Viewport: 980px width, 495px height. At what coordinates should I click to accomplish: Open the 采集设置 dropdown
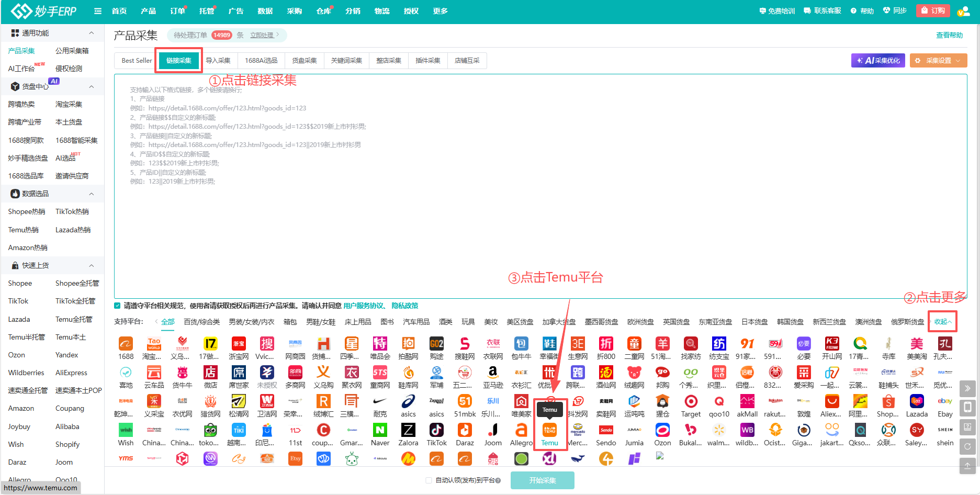point(939,61)
